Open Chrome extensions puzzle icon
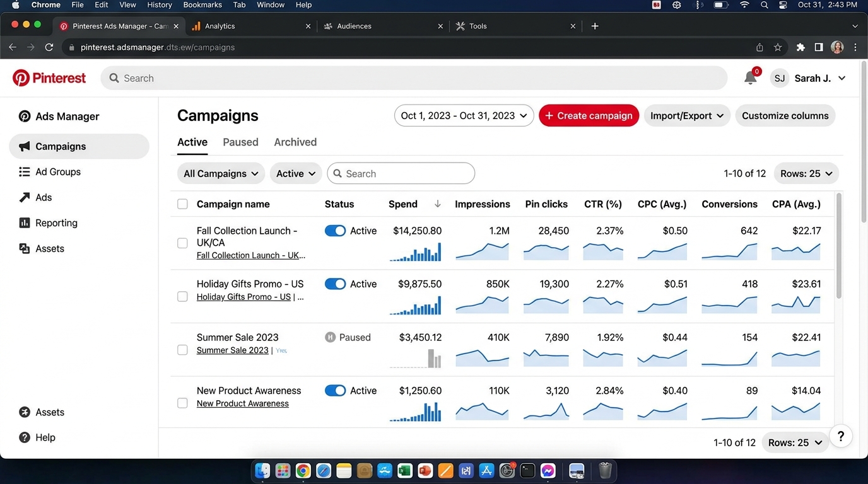The width and height of the screenshot is (868, 484). point(801,47)
